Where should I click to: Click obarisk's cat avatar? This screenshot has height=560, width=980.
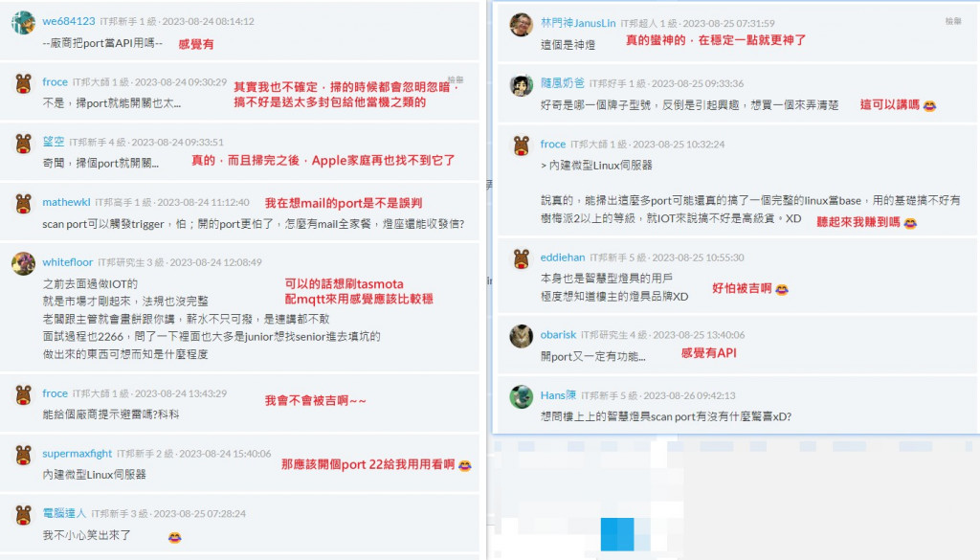pyautogui.click(x=522, y=336)
